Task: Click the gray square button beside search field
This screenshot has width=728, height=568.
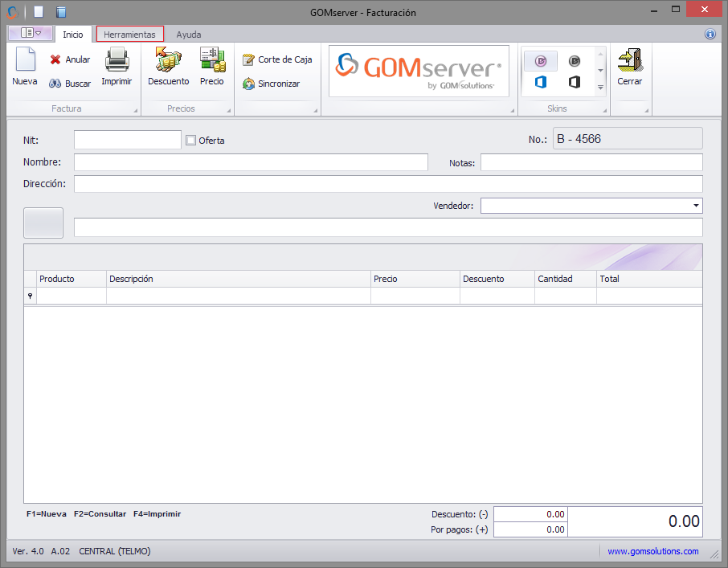Action: [x=43, y=223]
